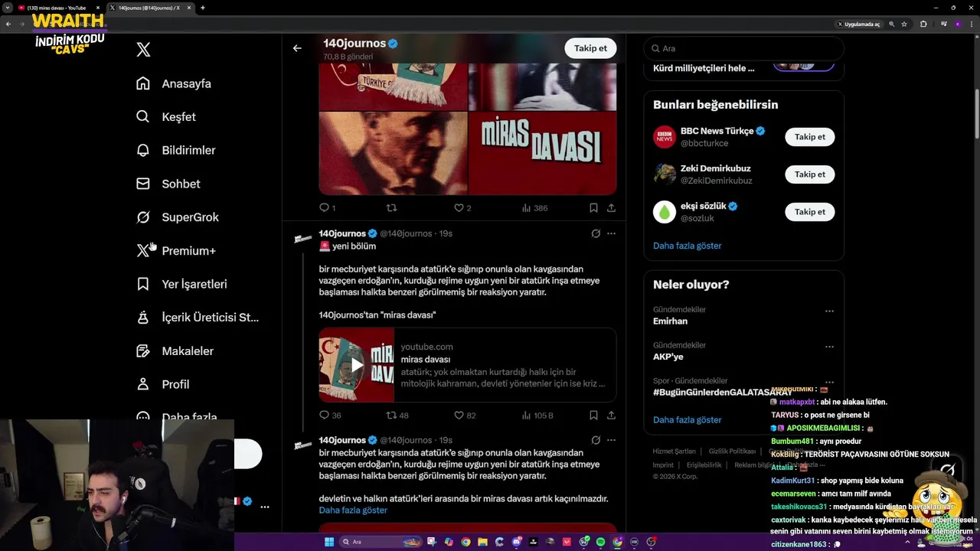Image resolution: width=980 pixels, height=551 pixels.
Task: Bookmark the yeni bölüm post
Action: coord(593,415)
